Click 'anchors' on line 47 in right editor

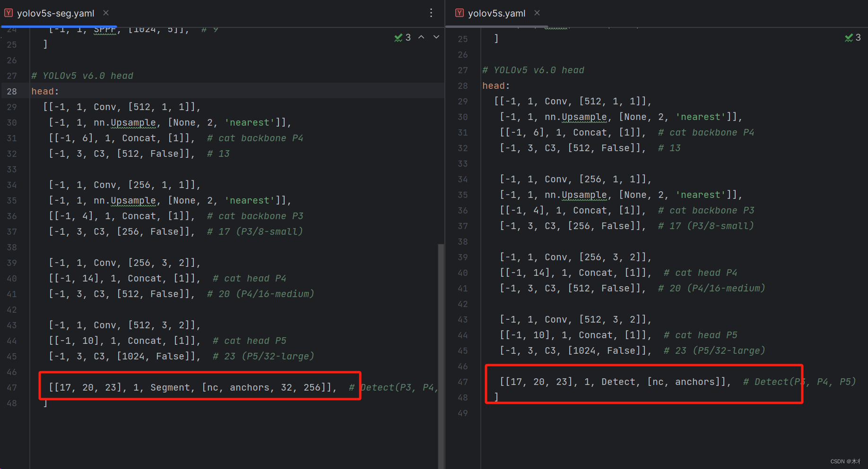tap(695, 382)
